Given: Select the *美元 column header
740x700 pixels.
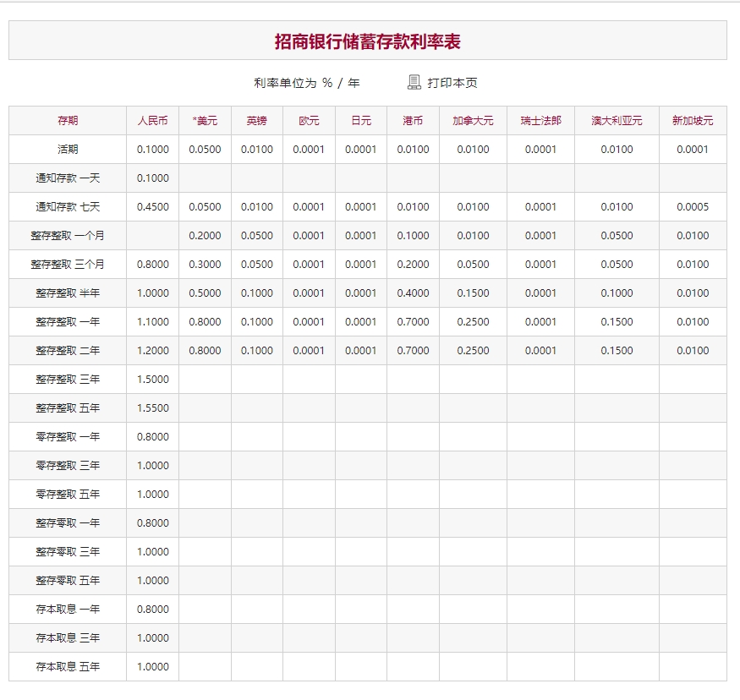Looking at the screenshot, I should 205,121.
